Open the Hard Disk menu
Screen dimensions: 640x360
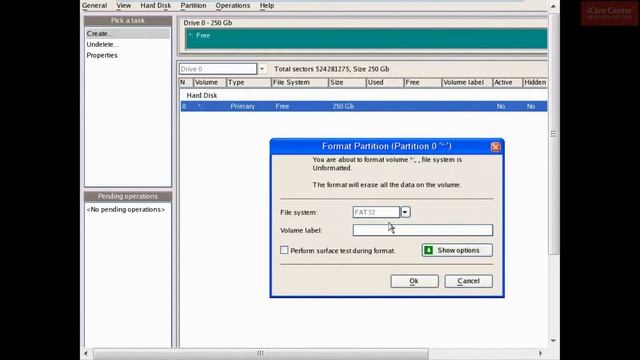click(156, 5)
